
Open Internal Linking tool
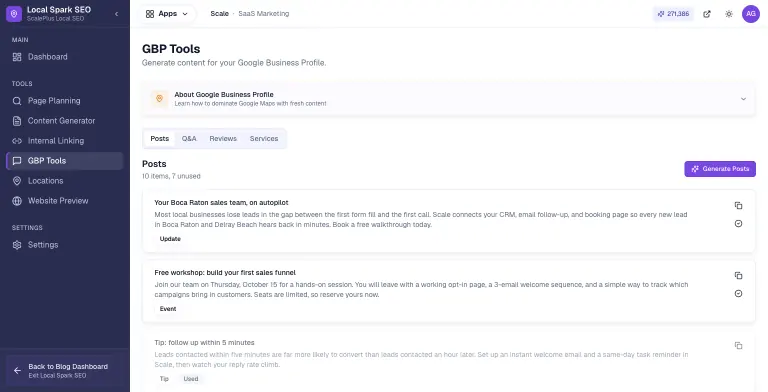click(x=65, y=141)
